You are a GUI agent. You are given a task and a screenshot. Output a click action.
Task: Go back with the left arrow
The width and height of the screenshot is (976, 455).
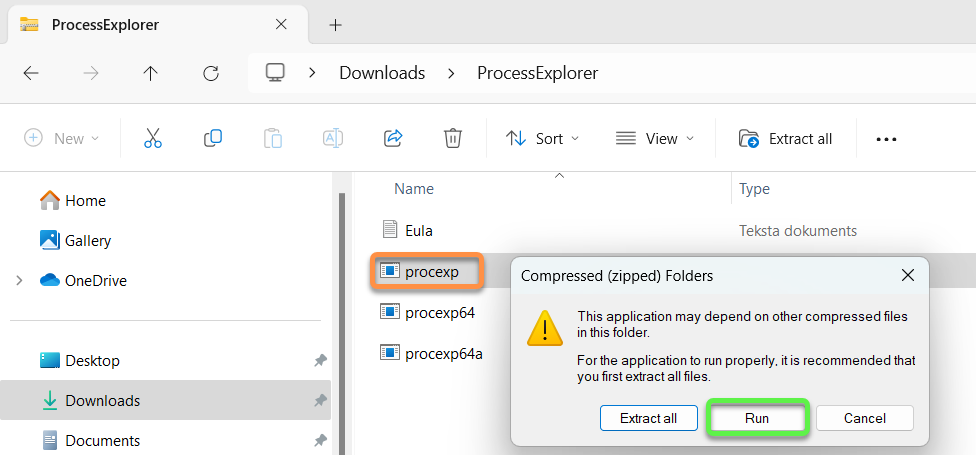(30, 73)
